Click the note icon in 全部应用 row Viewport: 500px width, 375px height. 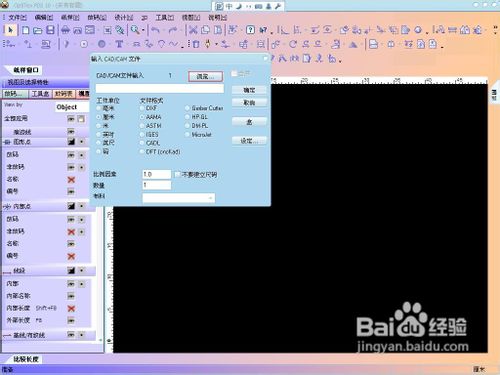point(81,119)
